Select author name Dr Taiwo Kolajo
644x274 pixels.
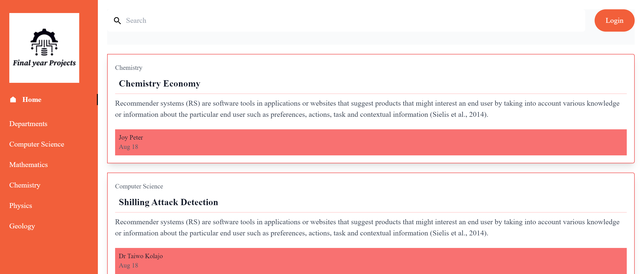[x=141, y=256]
